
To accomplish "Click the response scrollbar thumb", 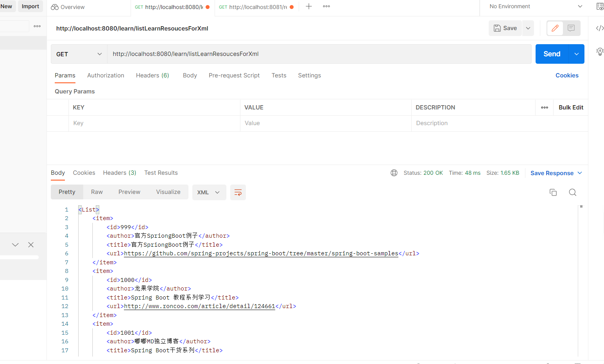I will pos(581,206).
